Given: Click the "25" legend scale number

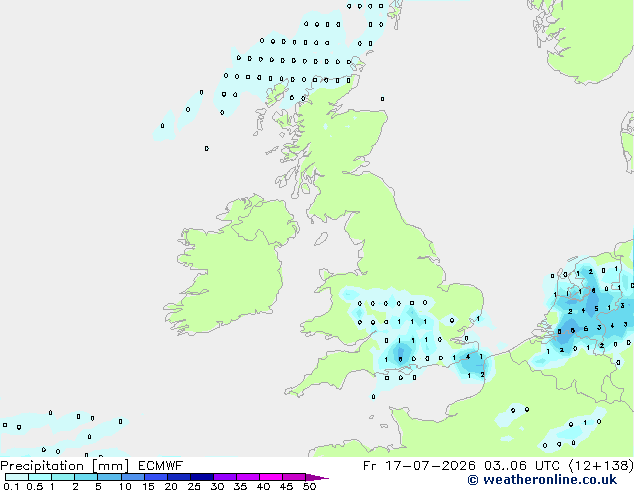Looking at the screenshot, I should pos(194,486).
